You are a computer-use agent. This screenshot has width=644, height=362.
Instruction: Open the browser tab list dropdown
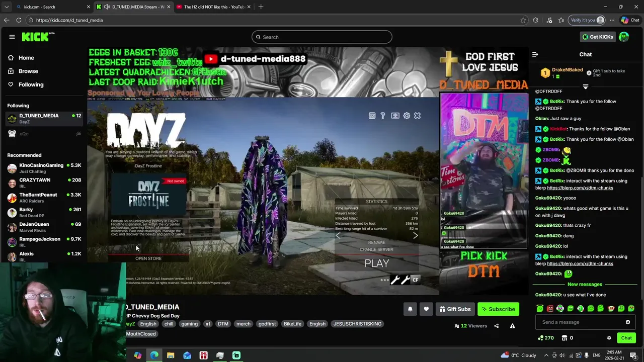(6, 7)
